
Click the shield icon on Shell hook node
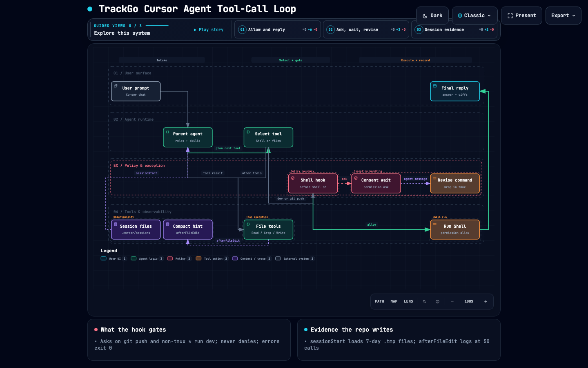[x=293, y=178]
